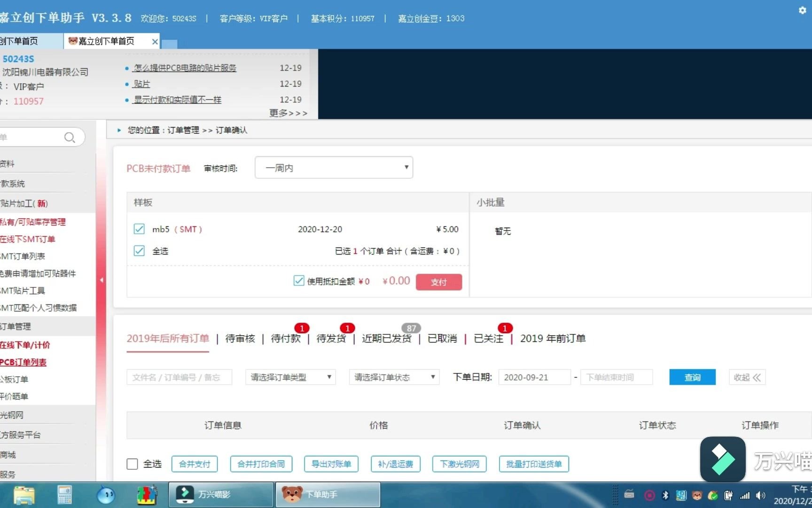Click the keyboard tray icon
This screenshot has width=812, height=508.
tap(629, 494)
